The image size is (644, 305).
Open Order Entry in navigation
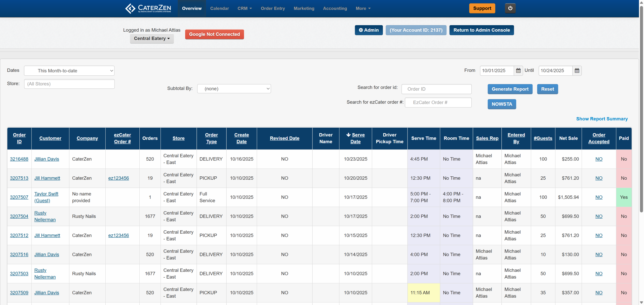(x=273, y=8)
